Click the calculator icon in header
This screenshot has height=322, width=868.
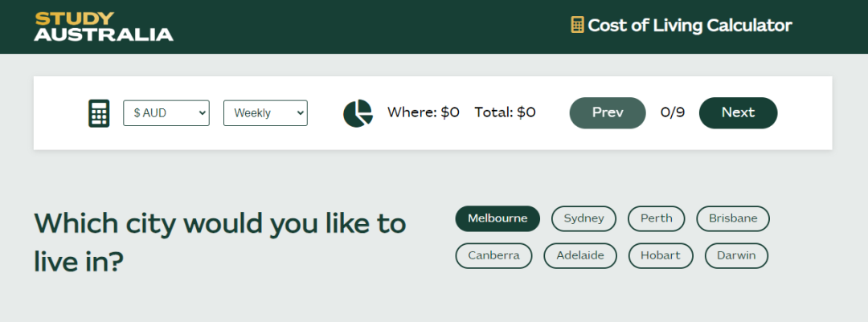(577, 25)
